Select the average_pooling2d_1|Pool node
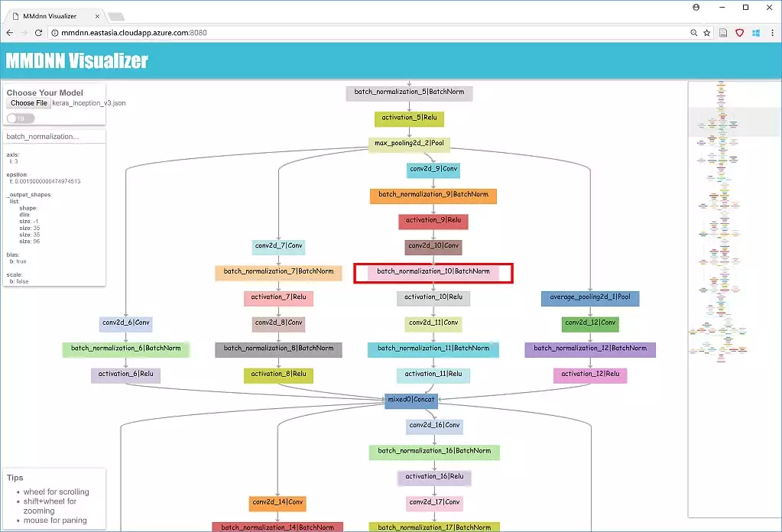The image size is (782, 532). coord(590,298)
